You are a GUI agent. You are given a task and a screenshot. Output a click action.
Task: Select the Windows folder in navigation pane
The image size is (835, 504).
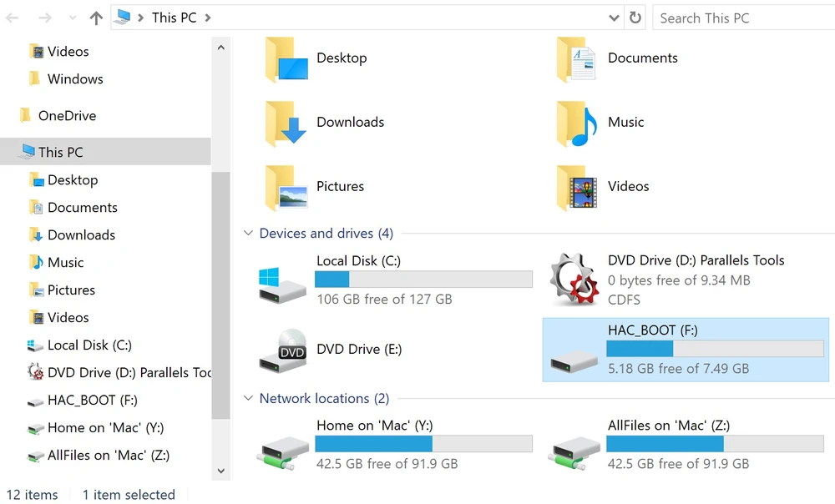[x=75, y=79]
